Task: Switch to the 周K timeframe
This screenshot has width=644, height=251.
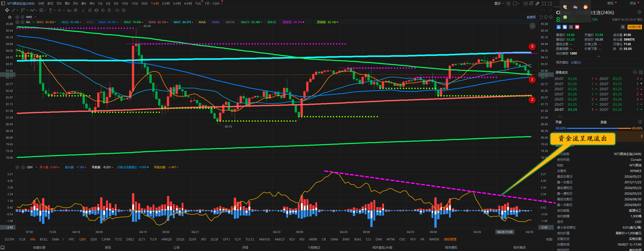Action: [x=67, y=3]
